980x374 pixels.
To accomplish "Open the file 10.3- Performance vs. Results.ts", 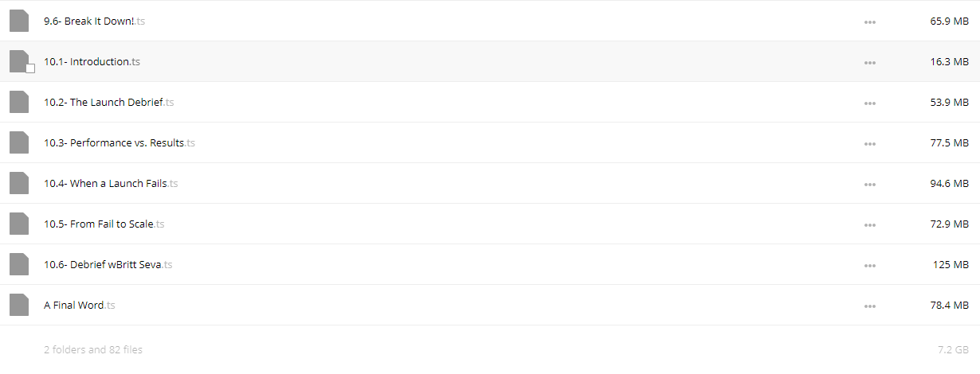I will pyautogui.click(x=120, y=142).
